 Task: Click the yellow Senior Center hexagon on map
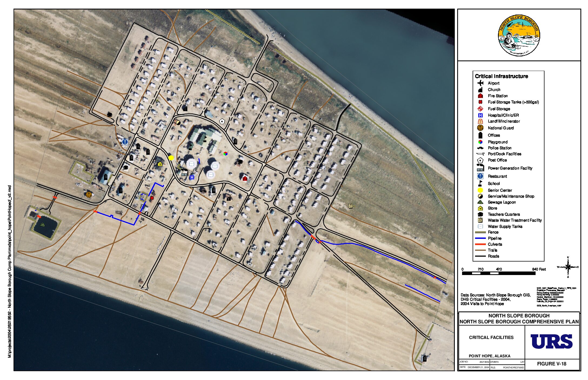click(171, 158)
